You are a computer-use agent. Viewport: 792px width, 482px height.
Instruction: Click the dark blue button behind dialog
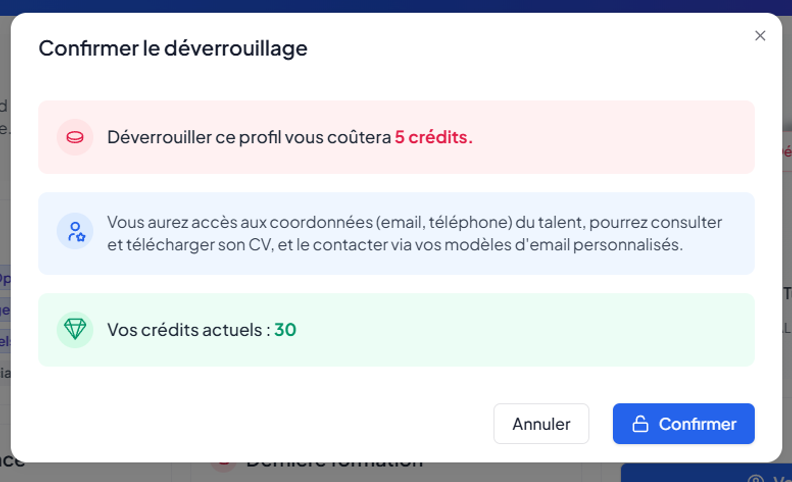706,474
